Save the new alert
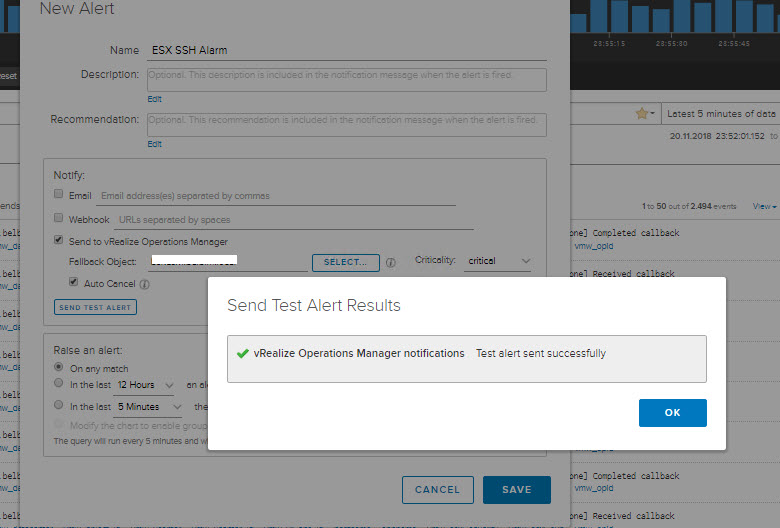This screenshot has height=528, width=780. click(516, 490)
